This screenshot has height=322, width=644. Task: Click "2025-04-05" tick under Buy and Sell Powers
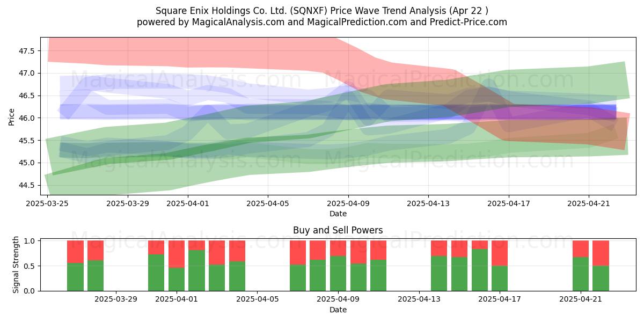(257, 299)
